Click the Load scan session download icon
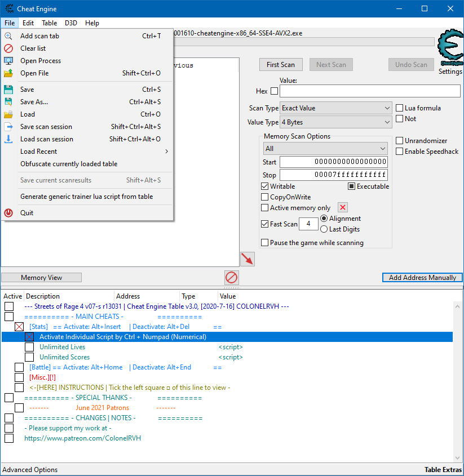464x476 pixels. tap(8, 139)
